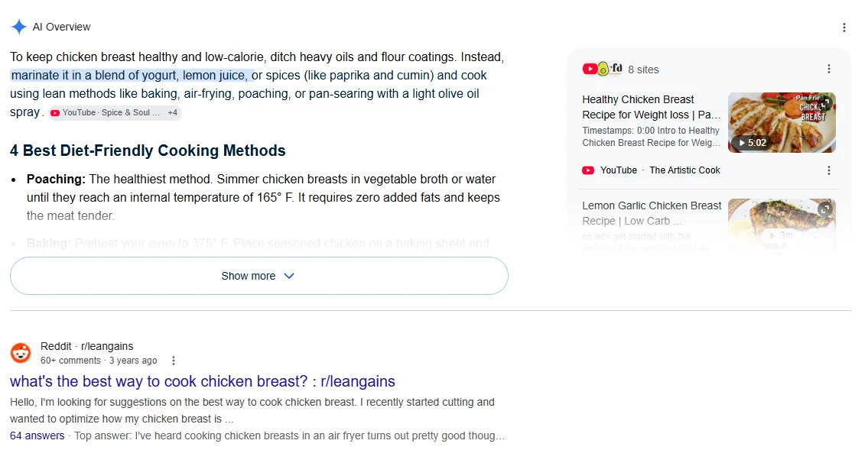The width and height of the screenshot is (868, 450).
Task: Open options for The Artistic Cook video
Action: 828,170
